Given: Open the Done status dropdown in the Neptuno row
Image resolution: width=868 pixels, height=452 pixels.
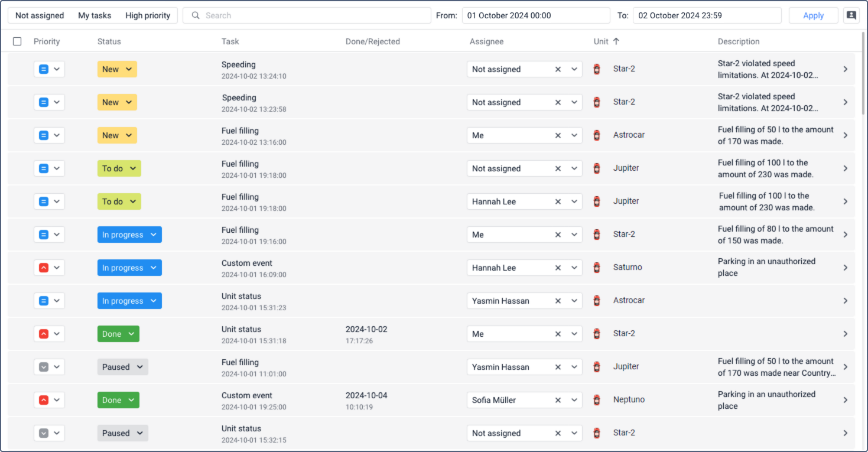Looking at the screenshot, I should click(118, 400).
